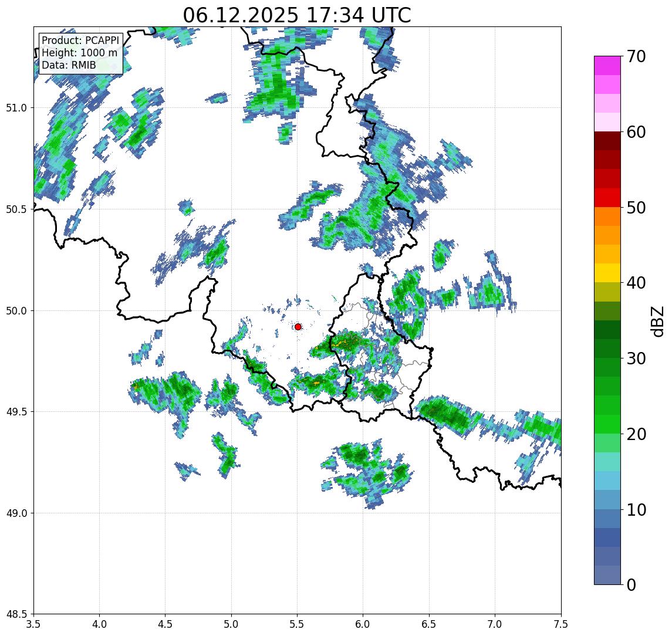This screenshot has height=636, width=672.
Task: Click the latitude axis label 50.0
Action: (x=16, y=311)
